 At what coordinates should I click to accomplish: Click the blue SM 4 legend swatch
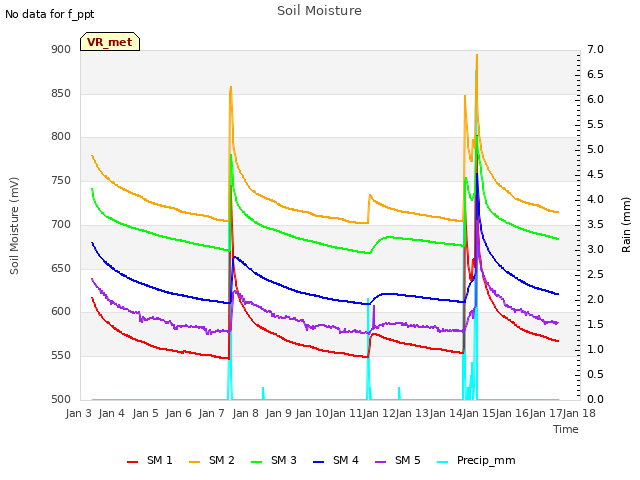pyautogui.click(x=319, y=462)
